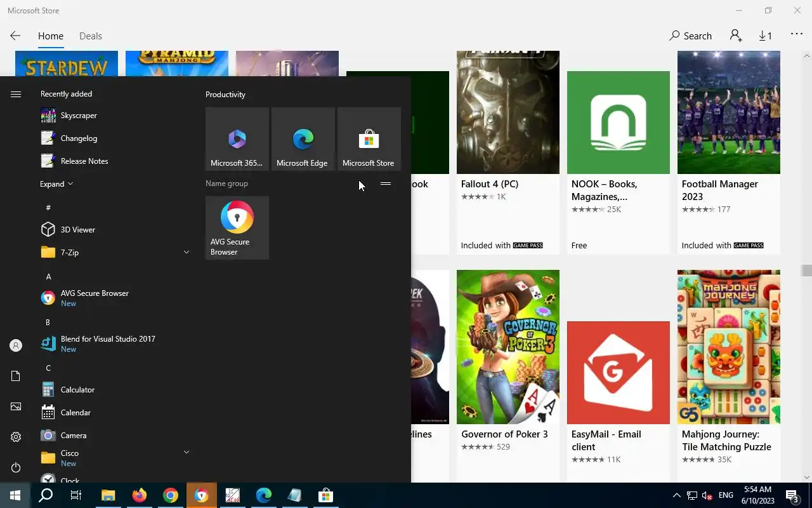Open Task View on the taskbar
Image resolution: width=812 pixels, height=508 pixels.
coord(76,495)
